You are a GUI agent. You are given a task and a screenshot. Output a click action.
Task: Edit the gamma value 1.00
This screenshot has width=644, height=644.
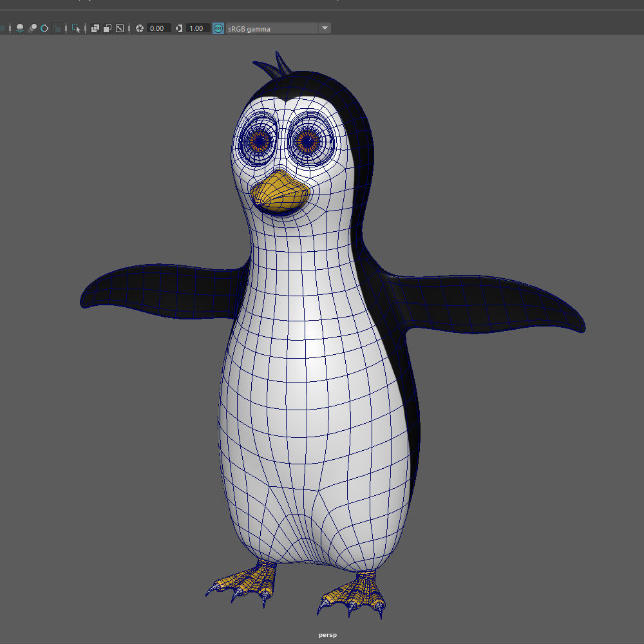198,28
